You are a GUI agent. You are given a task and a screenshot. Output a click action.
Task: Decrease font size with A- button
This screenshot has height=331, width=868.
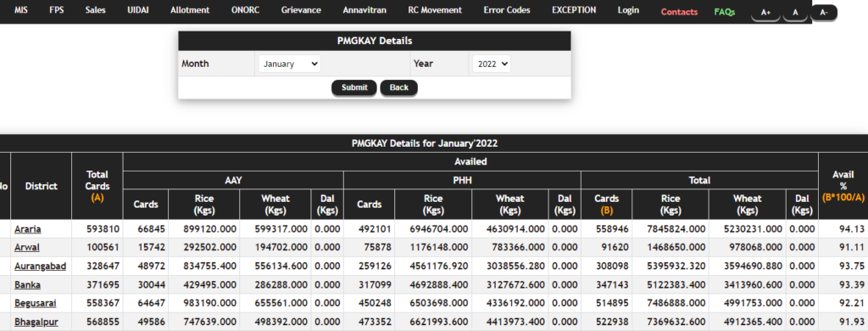824,12
